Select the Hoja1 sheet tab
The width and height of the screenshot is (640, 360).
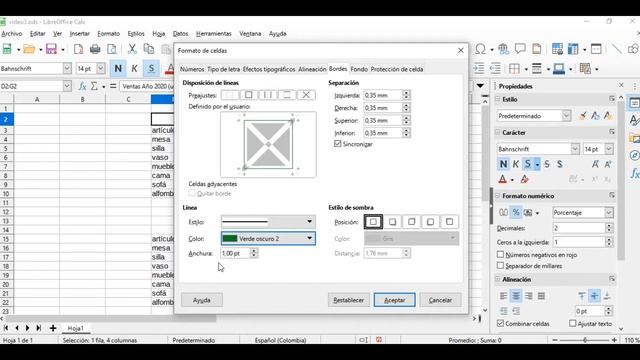coord(76,328)
